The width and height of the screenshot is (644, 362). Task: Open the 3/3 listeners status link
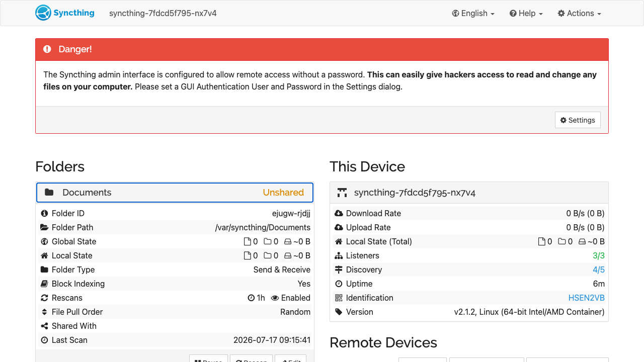(x=599, y=255)
